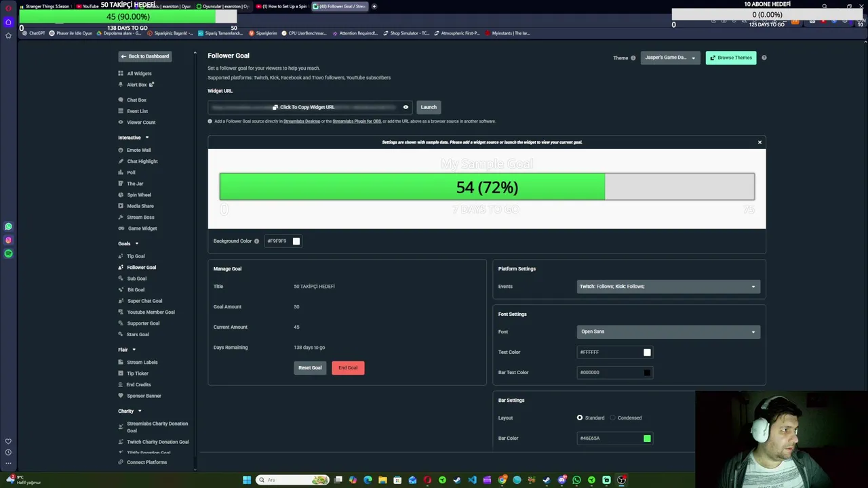Click the Sub Goal sidebar icon
Screen dimensions: 868x488
(x=121, y=279)
